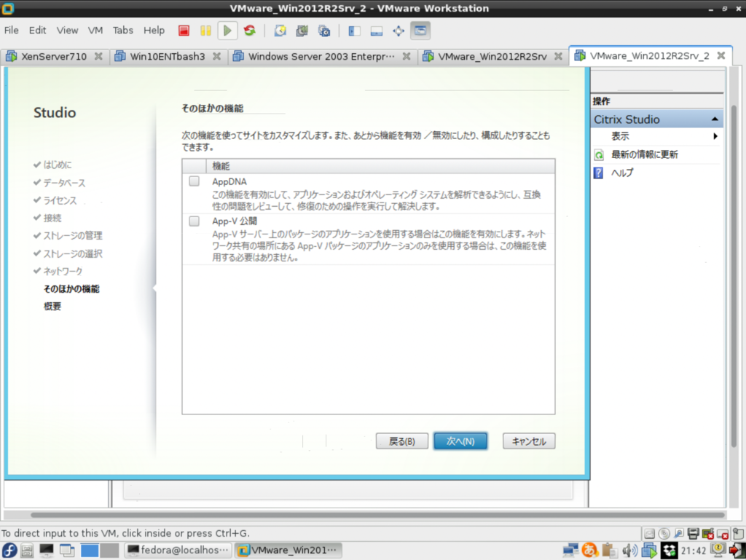Toggle the thumbnail bar icon

pyautogui.click(x=377, y=31)
